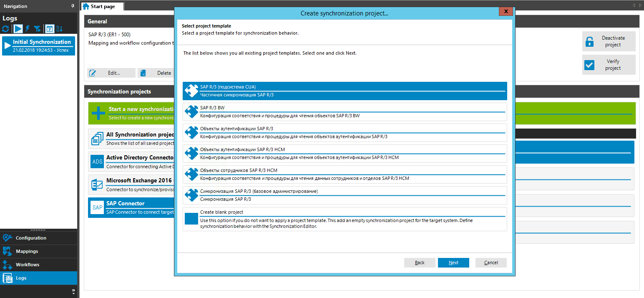
Task: Click the Verify project checkmark icon
Action: (589, 65)
